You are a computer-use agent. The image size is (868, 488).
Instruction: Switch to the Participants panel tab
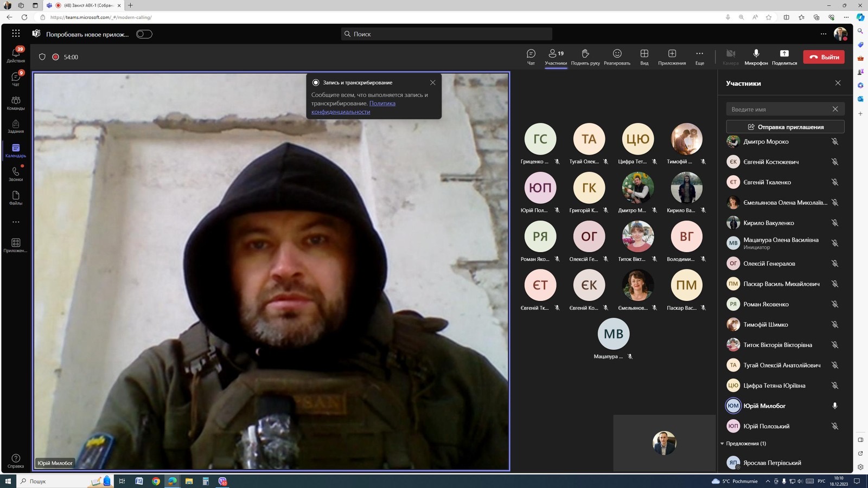[x=556, y=56]
